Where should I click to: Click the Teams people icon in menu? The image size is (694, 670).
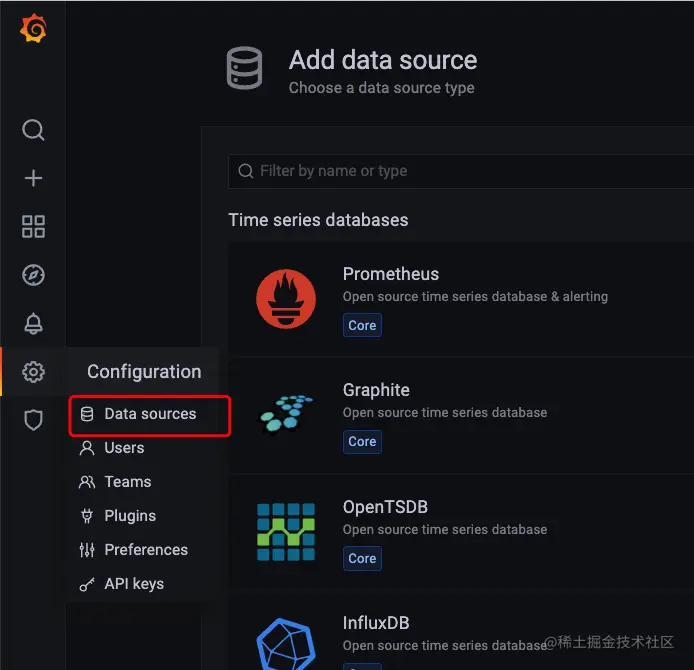coord(87,482)
